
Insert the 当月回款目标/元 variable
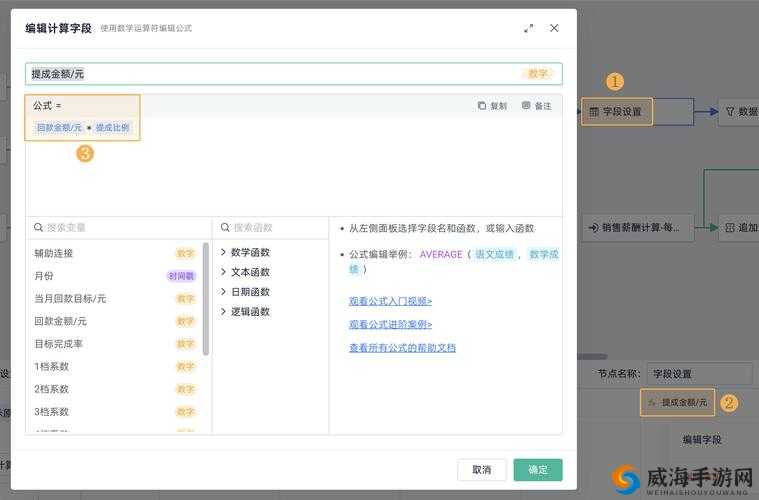pos(115,299)
